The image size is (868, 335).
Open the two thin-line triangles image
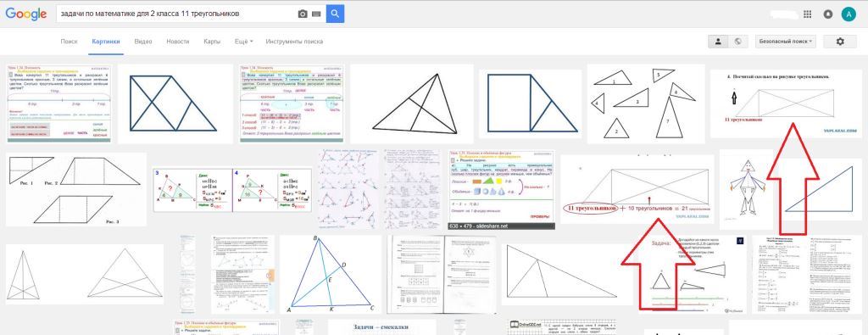85,274
